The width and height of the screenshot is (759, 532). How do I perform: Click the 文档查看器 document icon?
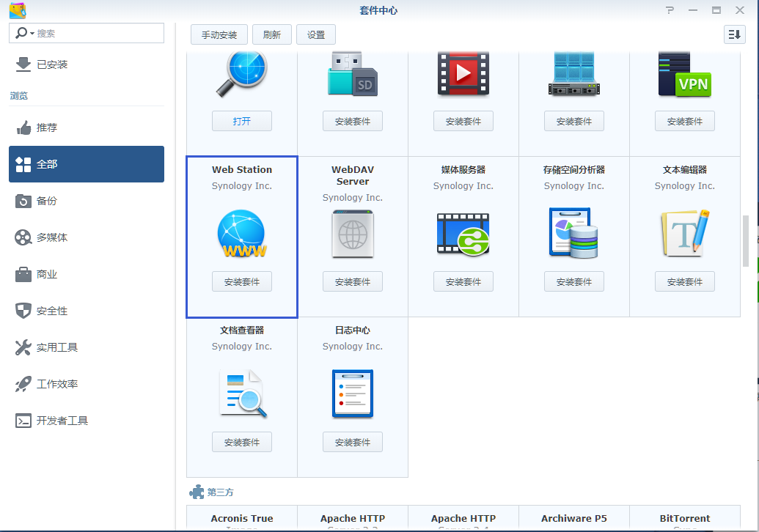tap(243, 394)
